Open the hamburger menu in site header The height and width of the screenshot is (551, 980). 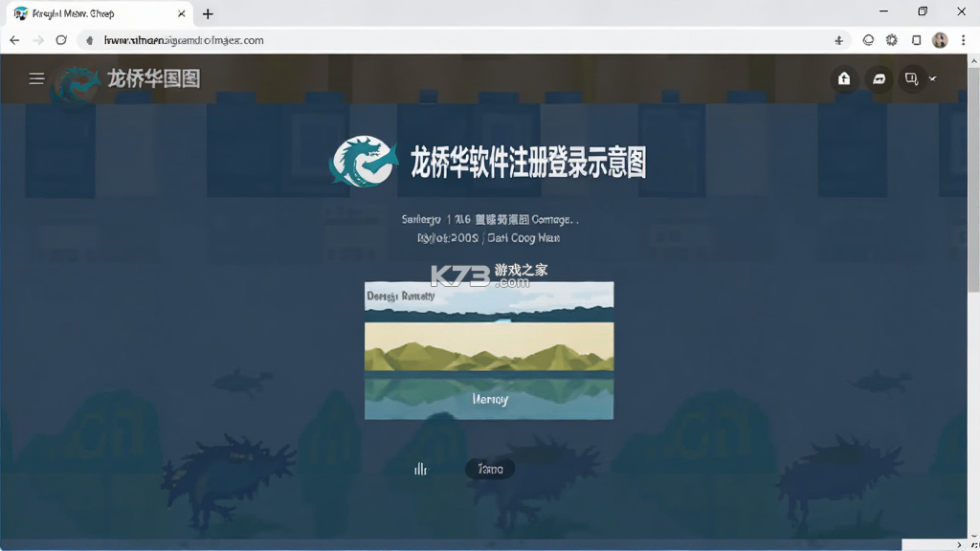tap(36, 78)
